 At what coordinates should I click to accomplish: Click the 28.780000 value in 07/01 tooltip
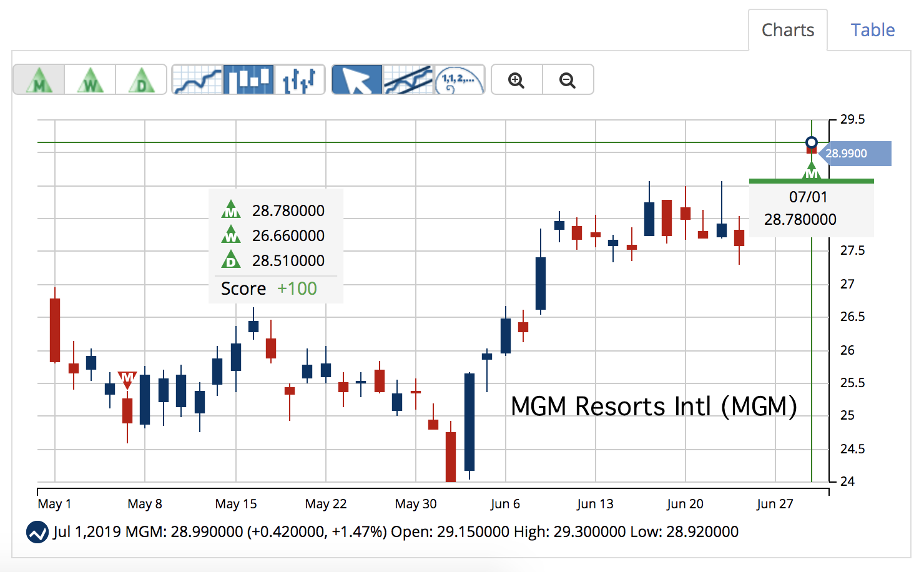800,220
